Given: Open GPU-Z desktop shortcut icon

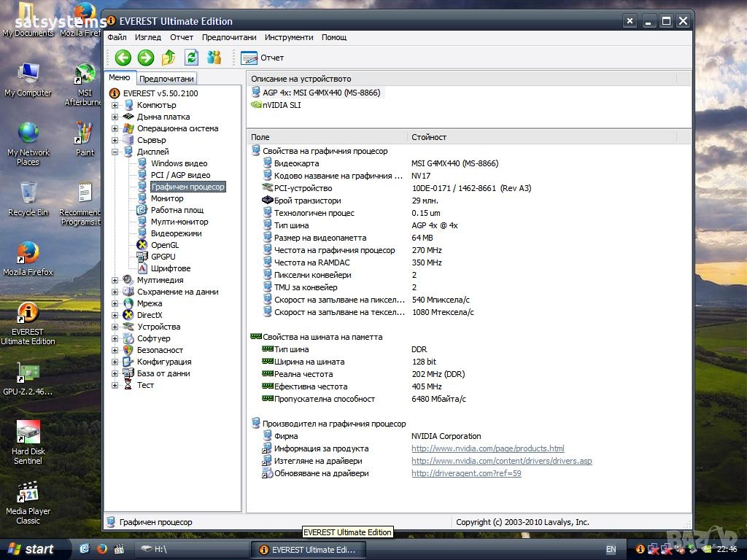Looking at the screenshot, I should 28,373.
